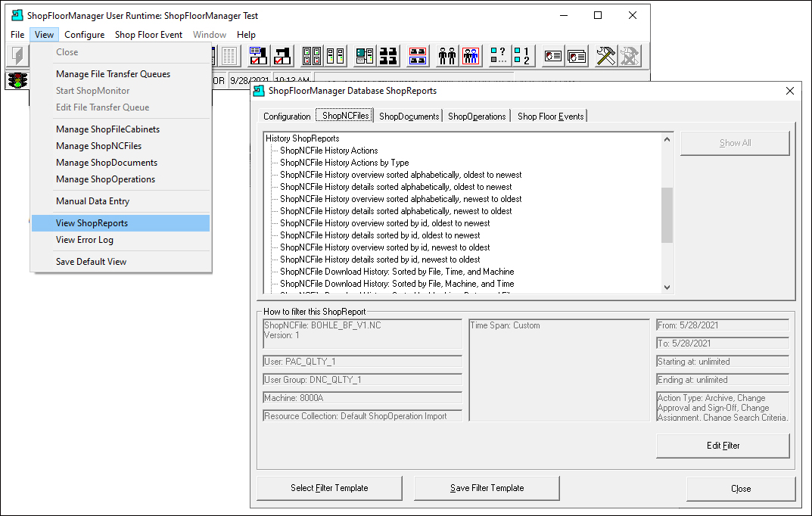Select View ShopReports menu item

pyautogui.click(x=120, y=223)
